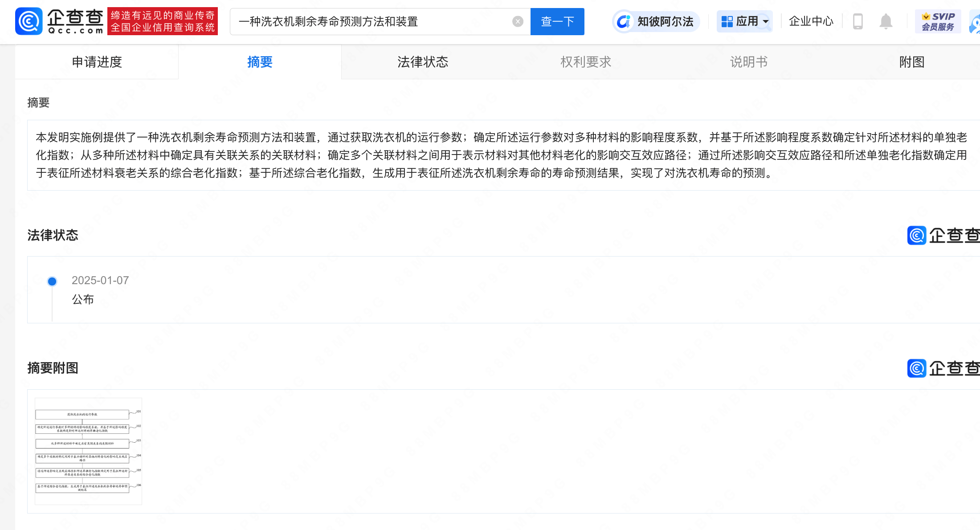Click the 知彼阿尔法 swirl icon
The image size is (980, 530).
click(624, 21)
